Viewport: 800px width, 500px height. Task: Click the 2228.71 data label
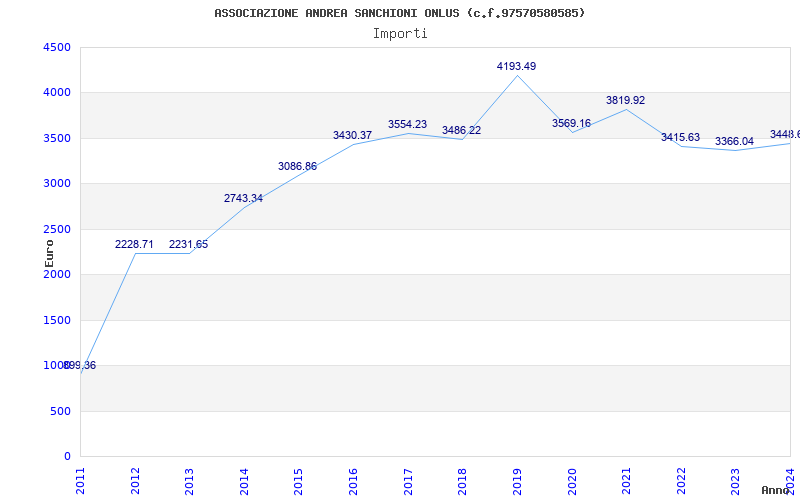[134, 245]
